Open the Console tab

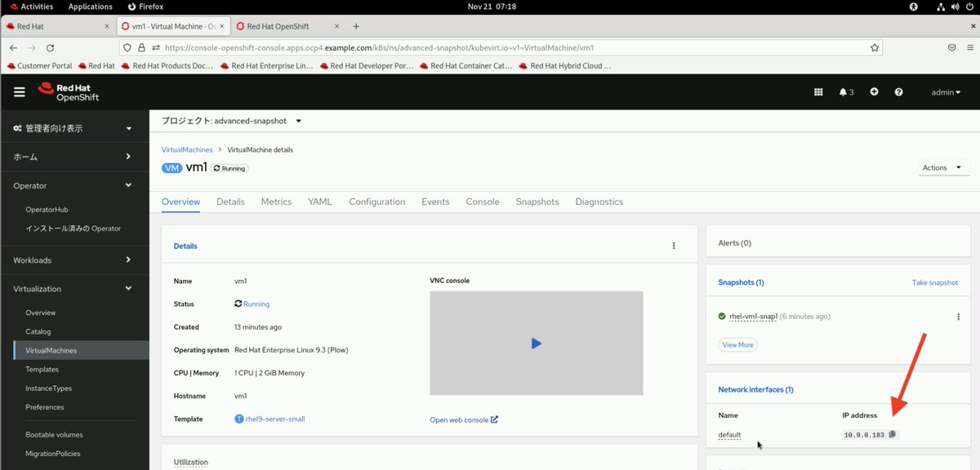click(x=483, y=202)
